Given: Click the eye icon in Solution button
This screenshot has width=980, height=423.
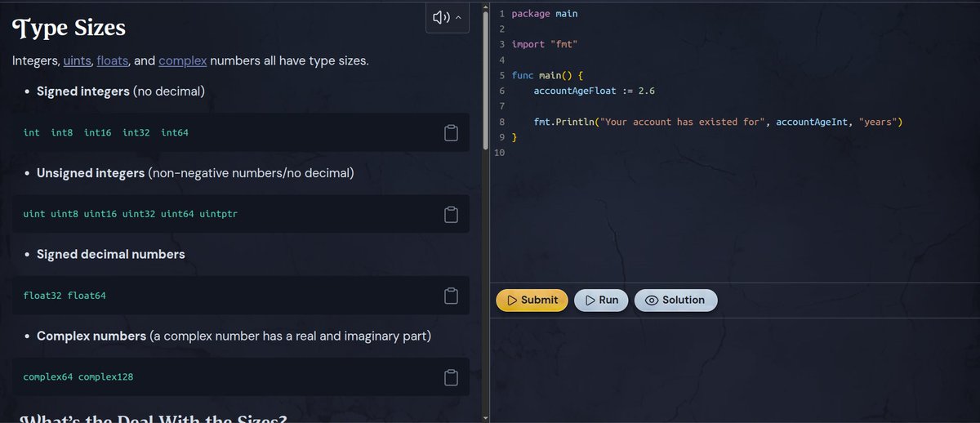Looking at the screenshot, I should (652, 300).
